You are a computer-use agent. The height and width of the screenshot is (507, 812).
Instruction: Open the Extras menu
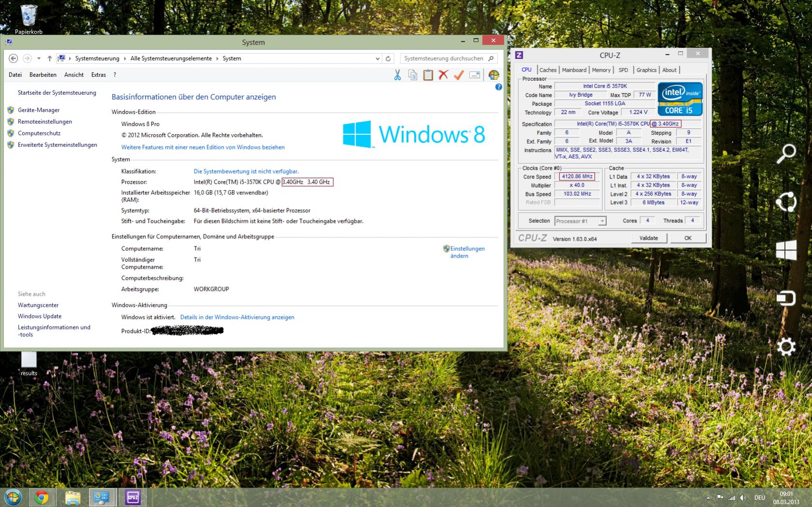click(x=99, y=75)
